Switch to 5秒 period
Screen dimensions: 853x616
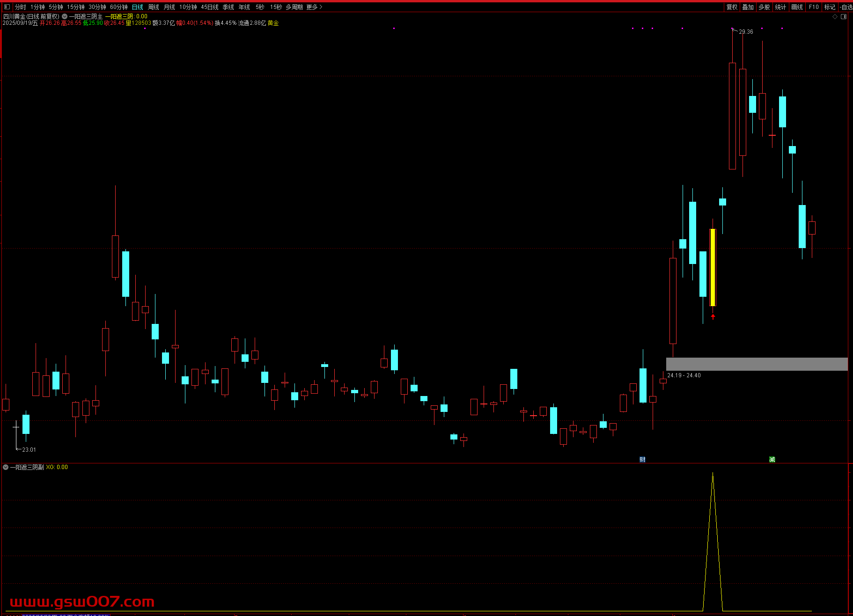tap(260, 7)
